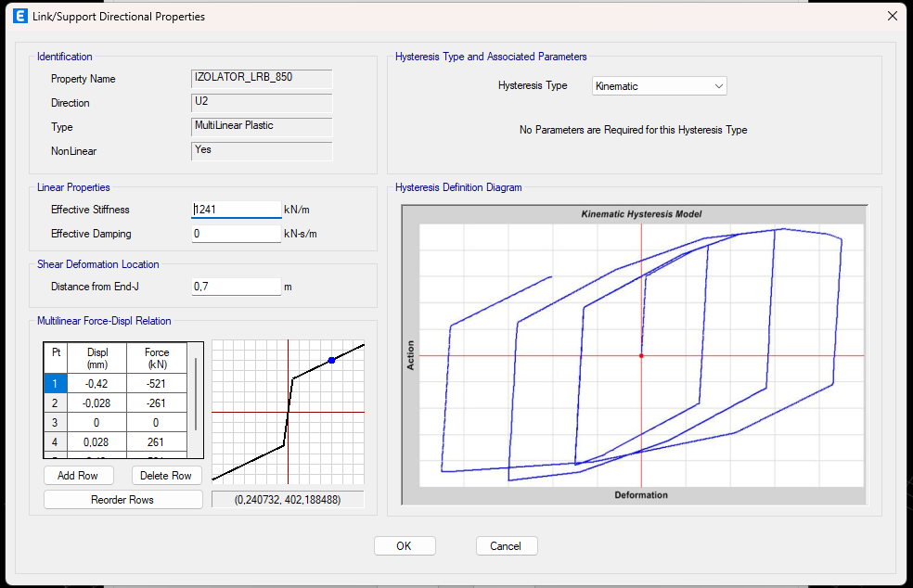913x588 pixels.
Task: Select row header 3 in the table
Action: point(56,423)
